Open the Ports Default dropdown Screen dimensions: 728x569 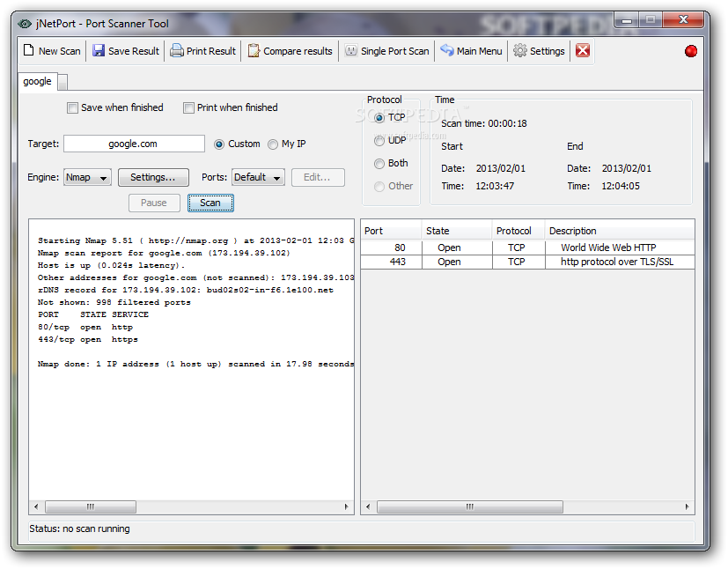coord(258,177)
